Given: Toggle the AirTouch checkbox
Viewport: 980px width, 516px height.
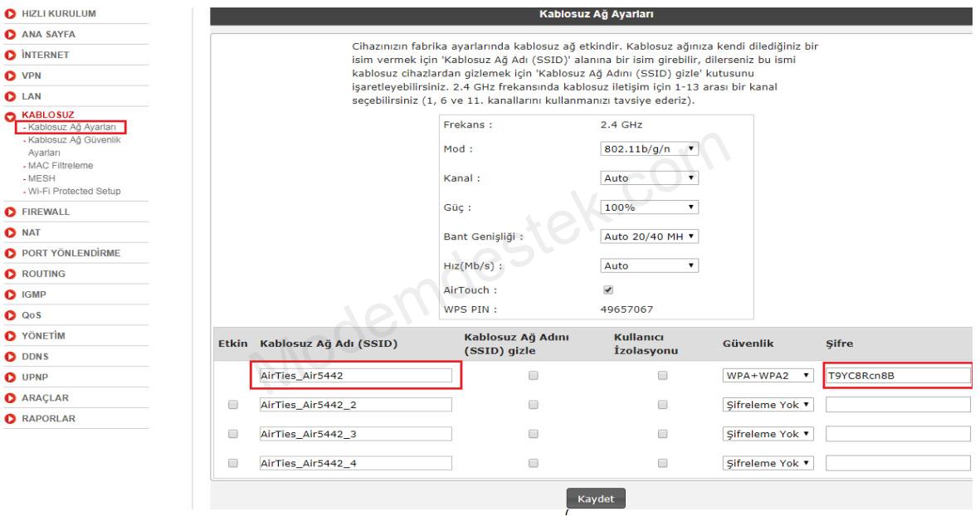Looking at the screenshot, I should click(607, 291).
